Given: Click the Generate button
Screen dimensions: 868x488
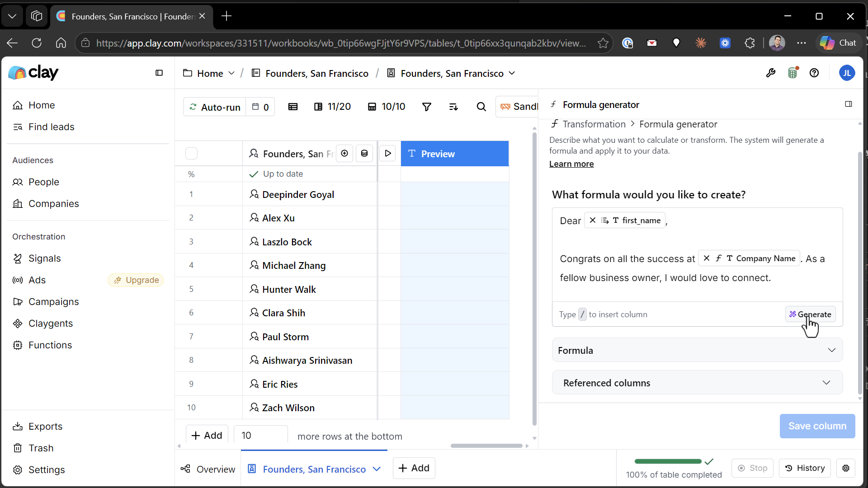Looking at the screenshot, I should pos(810,314).
